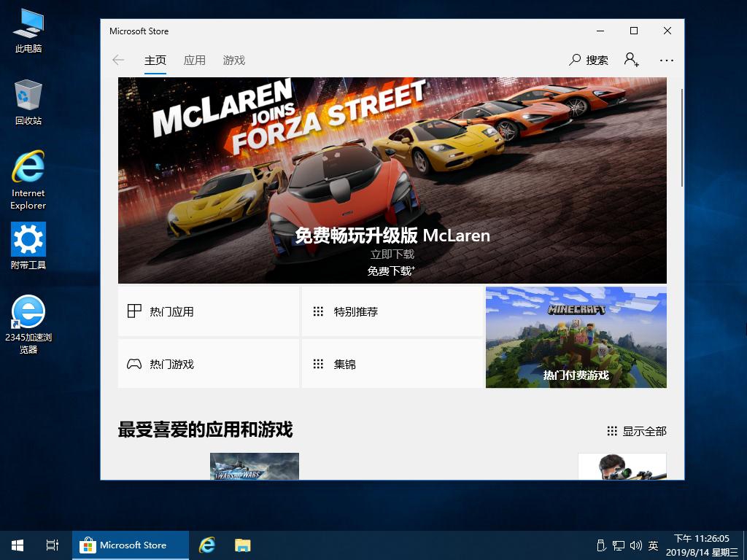
Task: Select the 附带工具 desktop icon
Action: point(28,246)
